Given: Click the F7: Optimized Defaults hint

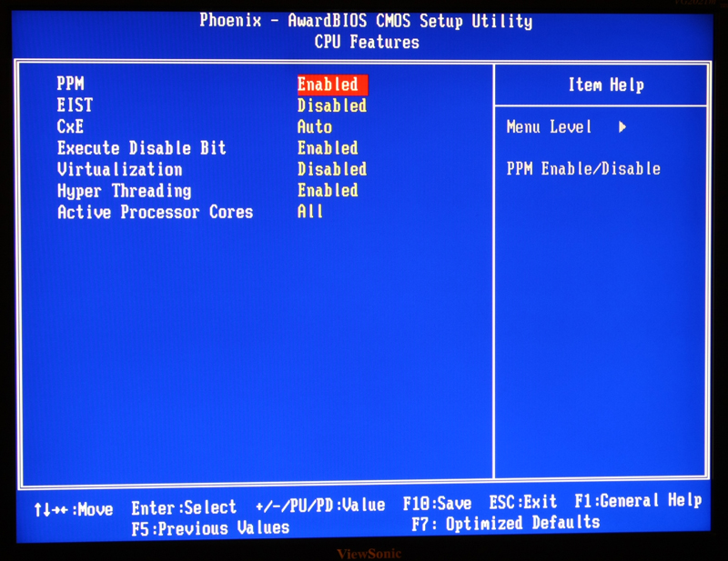Looking at the screenshot, I should [506, 524].
